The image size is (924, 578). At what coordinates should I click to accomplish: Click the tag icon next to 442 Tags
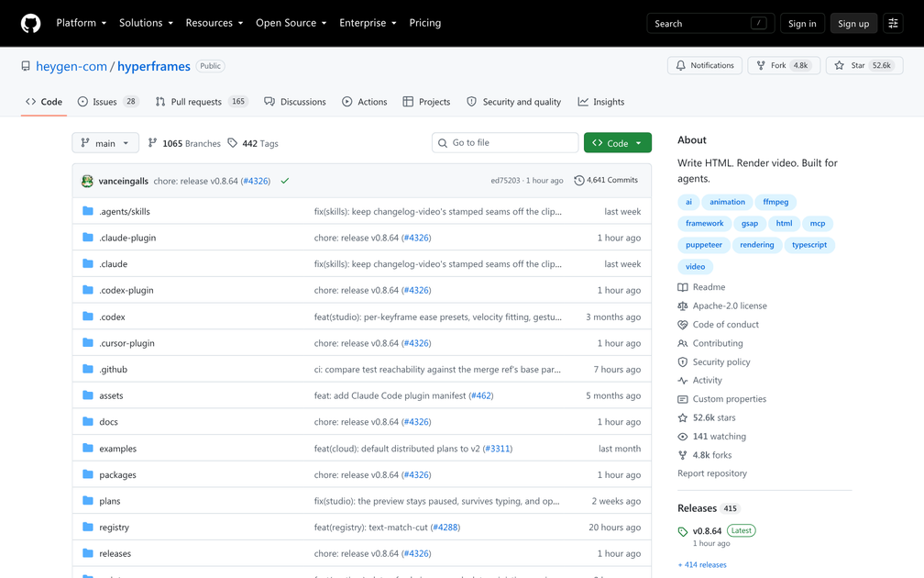232,143
